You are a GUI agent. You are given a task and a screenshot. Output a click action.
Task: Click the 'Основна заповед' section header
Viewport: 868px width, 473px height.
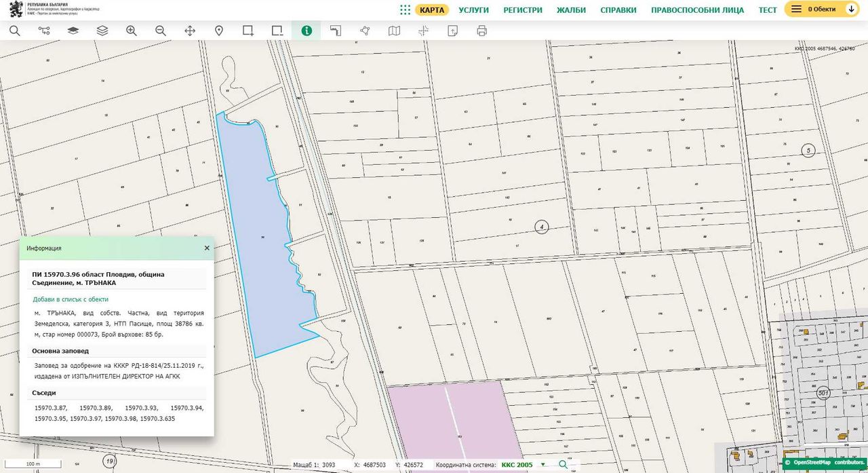click(x=60, y=351)
